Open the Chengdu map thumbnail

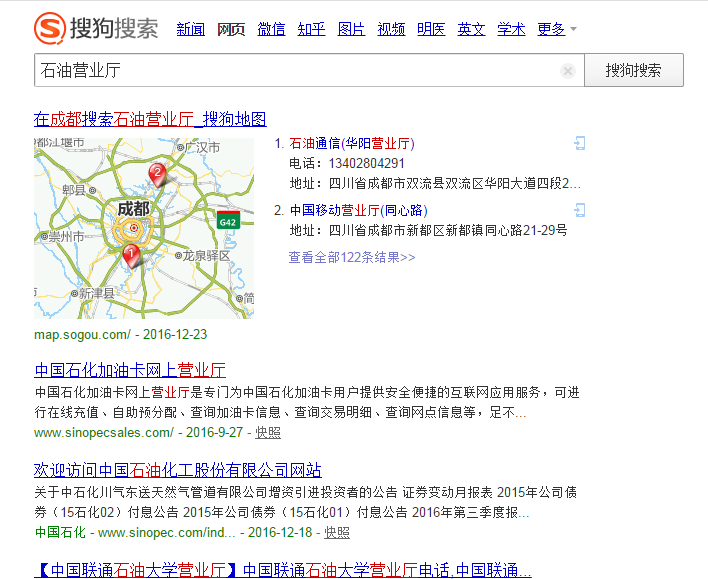(144, 228)
